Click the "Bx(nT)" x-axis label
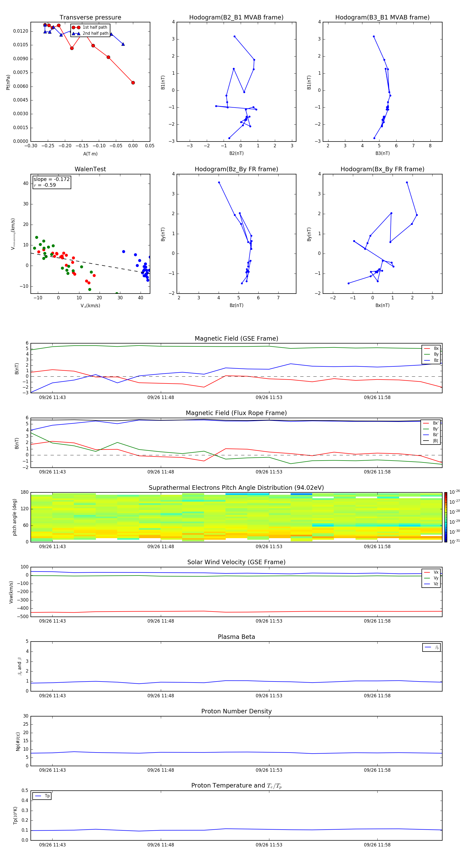The height and width of the screenshot is (868, 473). tap(382, 305)
